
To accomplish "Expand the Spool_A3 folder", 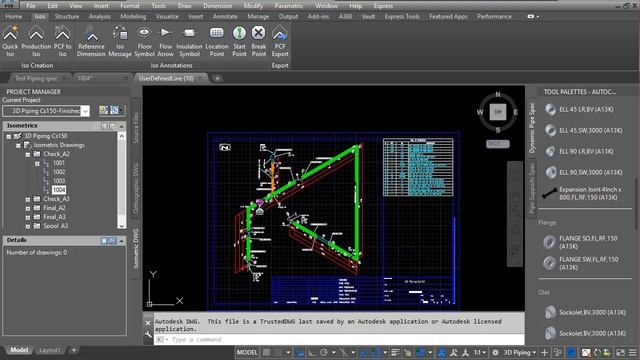I will (x=28, y=226).
